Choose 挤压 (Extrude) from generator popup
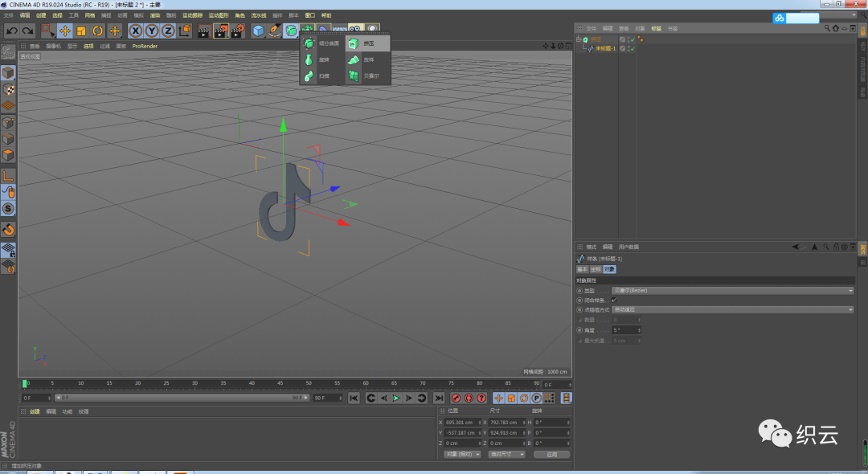 pos(368,43)
